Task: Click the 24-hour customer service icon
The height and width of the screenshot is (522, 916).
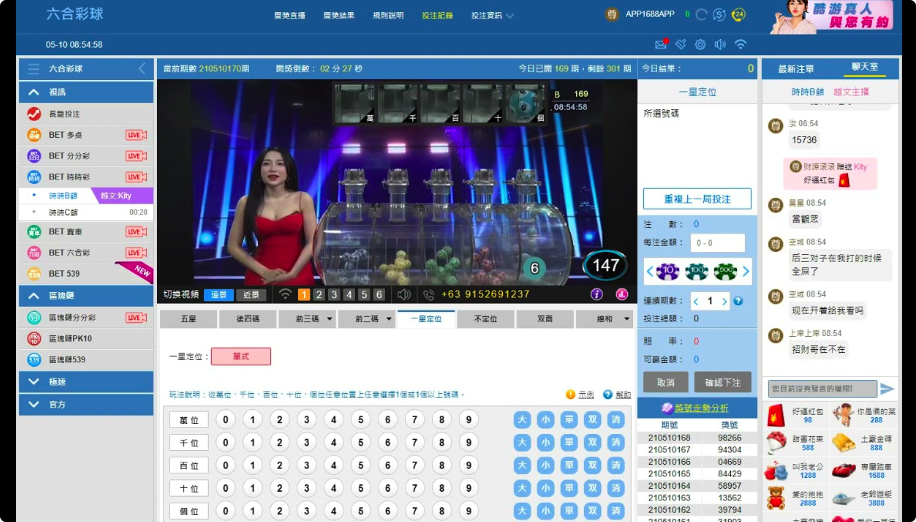Action: [x=738, y=14]
